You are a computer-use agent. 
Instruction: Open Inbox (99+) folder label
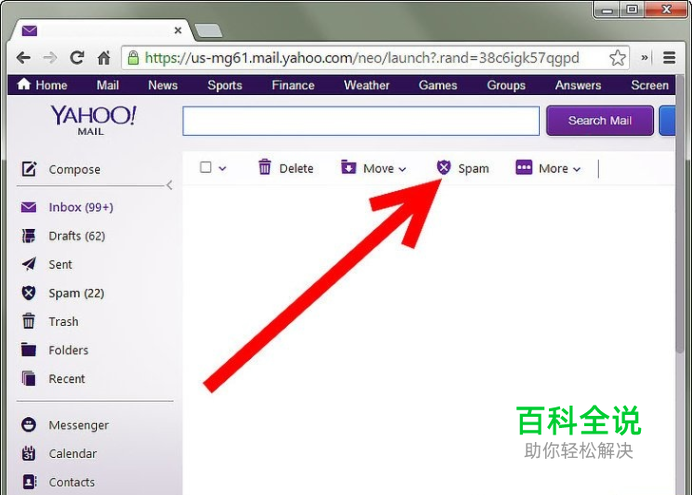81,207
